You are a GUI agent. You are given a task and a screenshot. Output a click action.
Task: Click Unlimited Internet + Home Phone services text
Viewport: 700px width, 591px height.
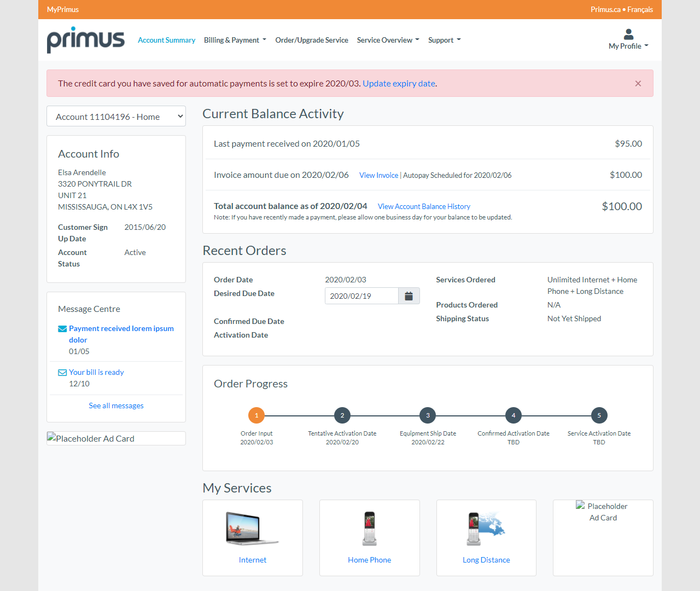click(x=592, y=285)
